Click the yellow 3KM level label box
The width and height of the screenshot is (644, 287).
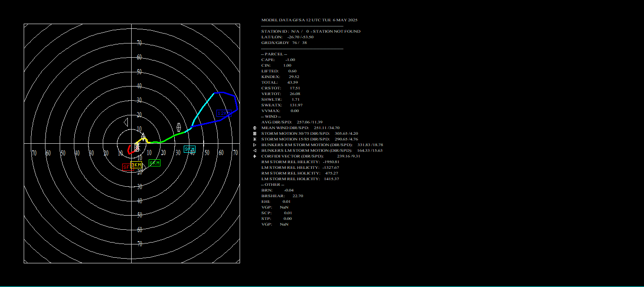pos(136,165)
